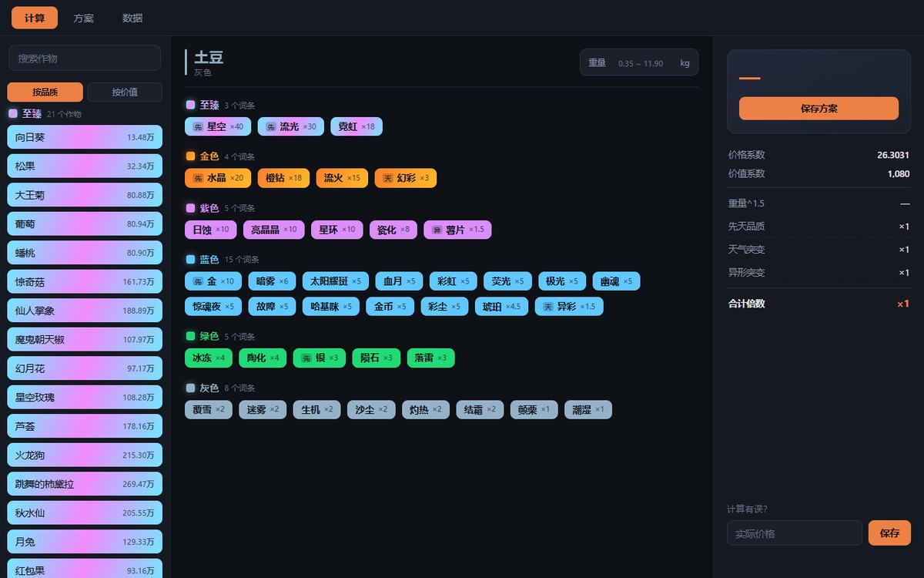
Task: Select the 魔鬼朝天椒 crop row
Action: pyautogui.click(x=85, y=339)
